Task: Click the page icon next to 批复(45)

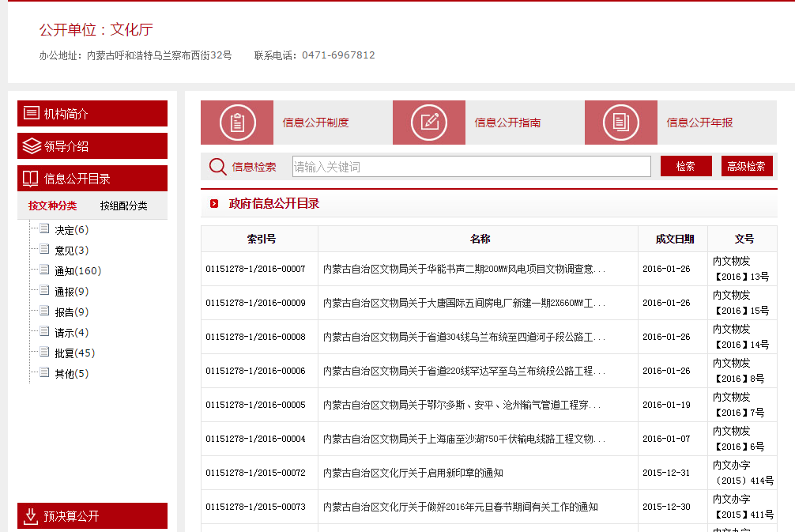Action: coord(44,352)
